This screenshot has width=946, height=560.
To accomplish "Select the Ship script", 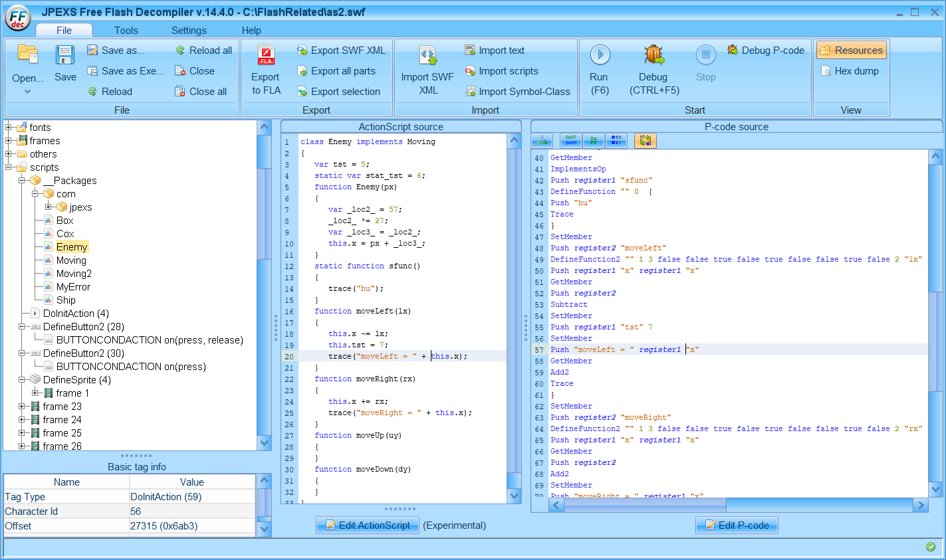I will click(x=66, y=300).
